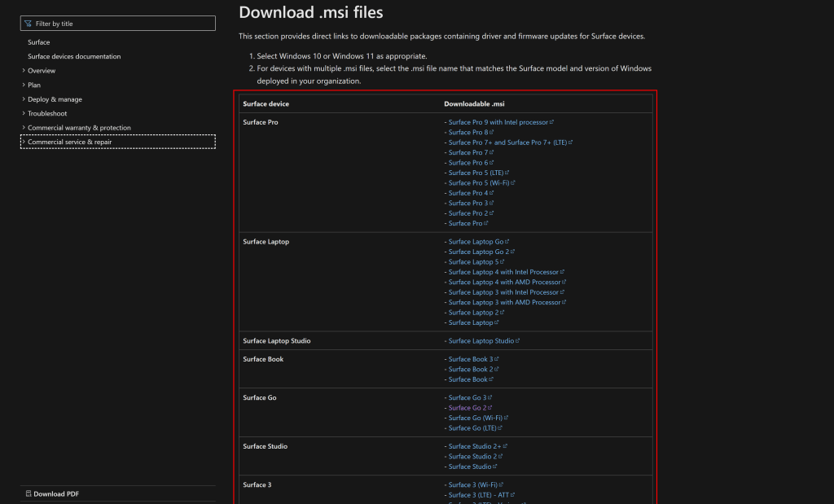The height and width of the screenshot is (504, 834).
Task: Click the filter icon in the title search box
Action: (29, 24)
